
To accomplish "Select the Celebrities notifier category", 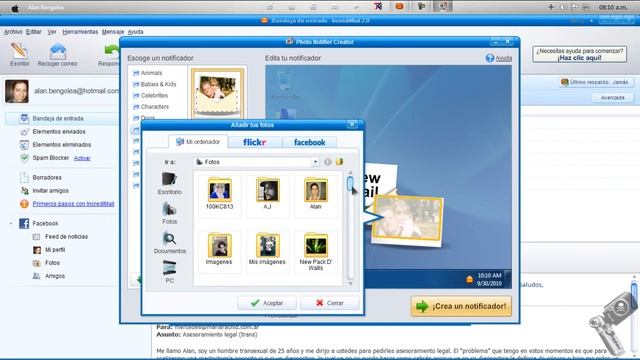I will (154, 96).
